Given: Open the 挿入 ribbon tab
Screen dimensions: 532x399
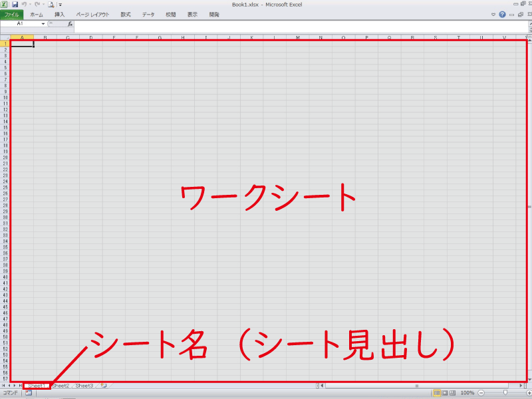Looking at the screenshot, I should [x=60, y=14].
